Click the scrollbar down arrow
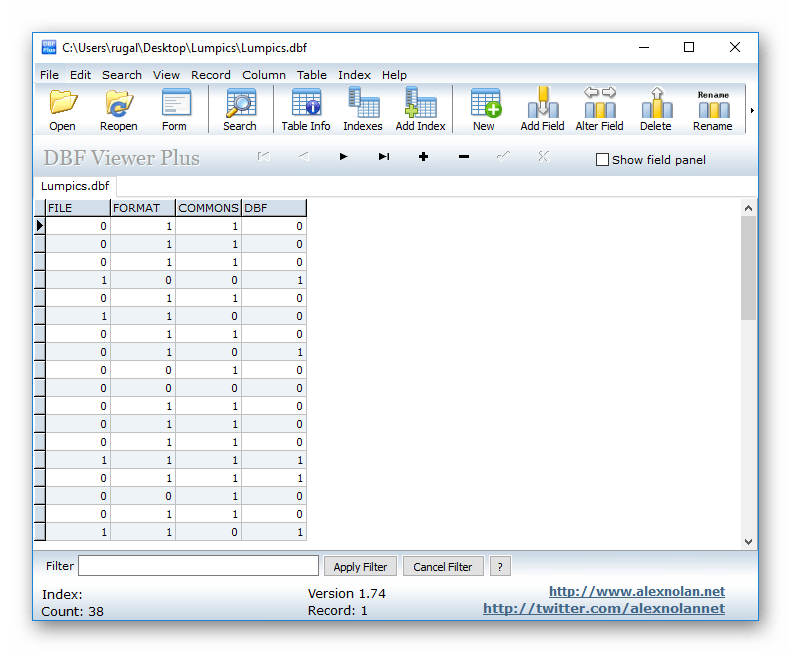The width and height of the screenshot is (791, 653). pos(748,541)
